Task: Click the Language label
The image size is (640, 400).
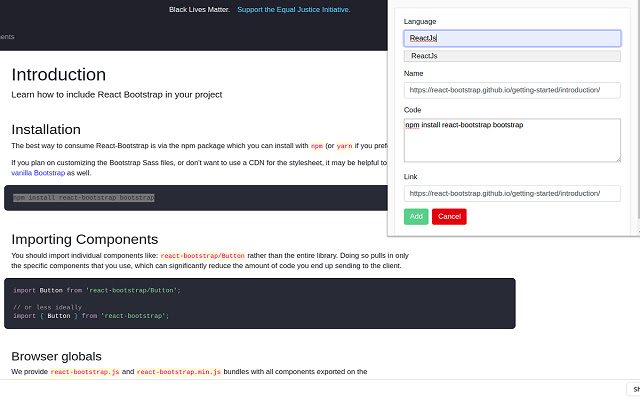Action: coord(420,22)
